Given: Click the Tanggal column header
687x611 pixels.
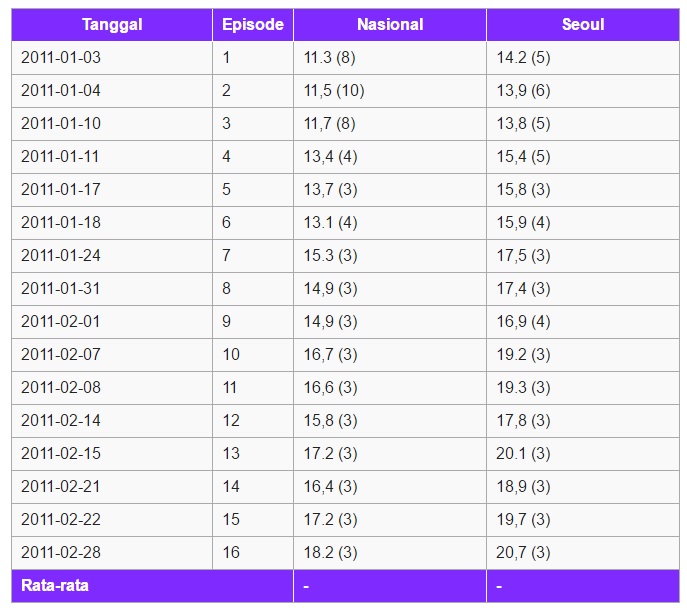Looking at the screenshot, I should [112, 25].
